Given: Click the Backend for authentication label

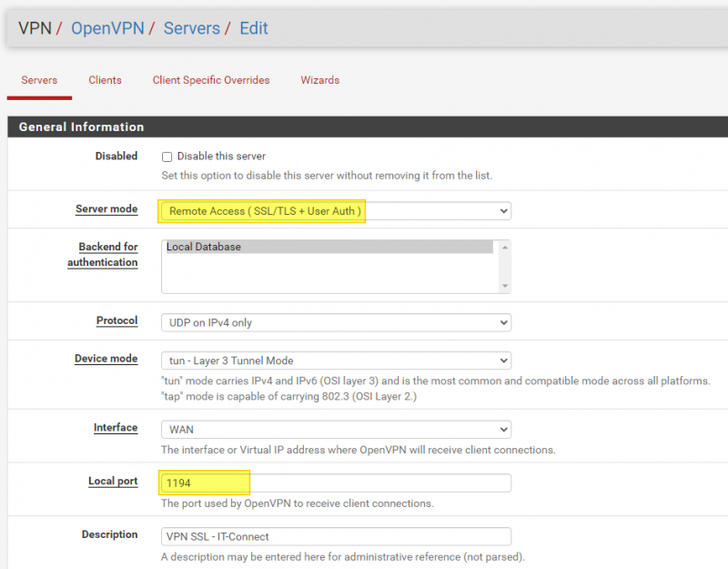Looking at the screenshot, I should coord(103,255).
